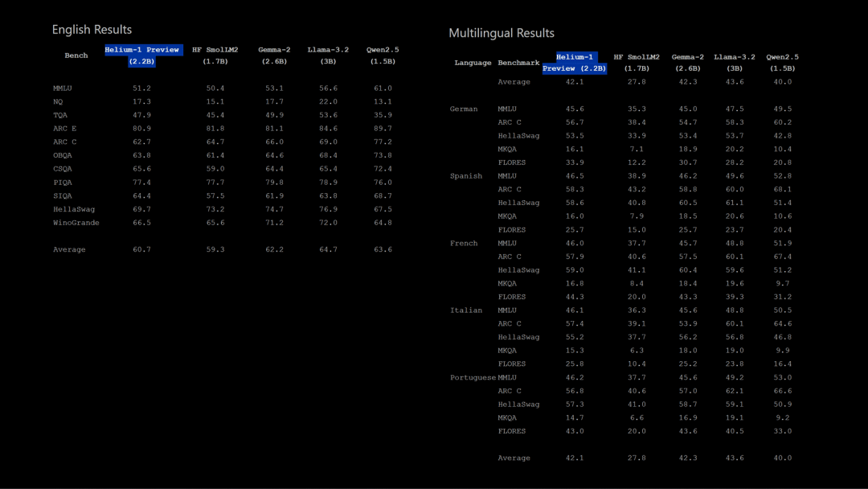
Task: Click Italian ARC C Qwen2.5 score 64.6
Action: point(783,324)
